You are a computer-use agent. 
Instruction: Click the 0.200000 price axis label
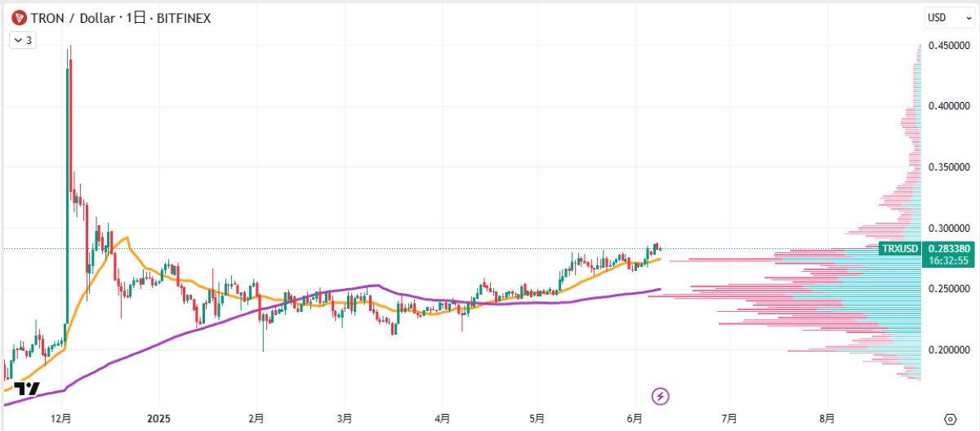tap(949, 350)
